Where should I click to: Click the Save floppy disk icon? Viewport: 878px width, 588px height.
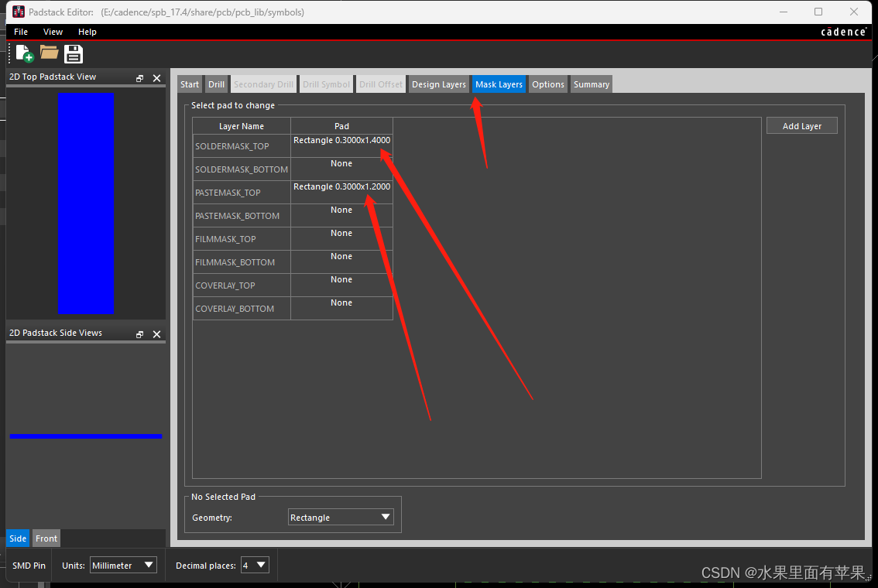click(74, 53)
